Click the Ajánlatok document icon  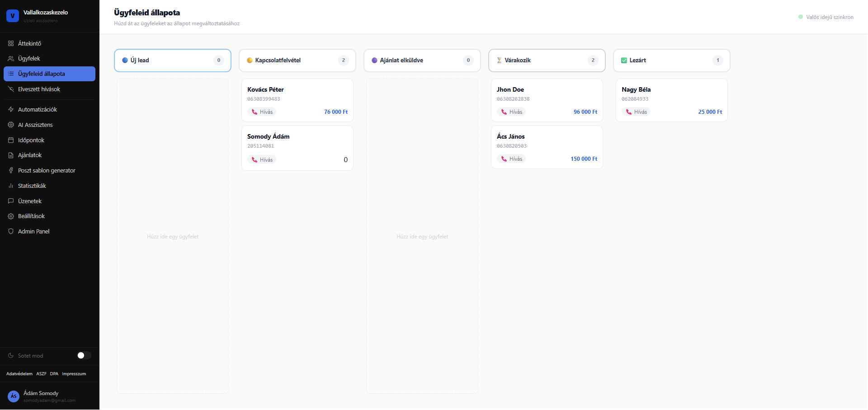pos(11,155)
